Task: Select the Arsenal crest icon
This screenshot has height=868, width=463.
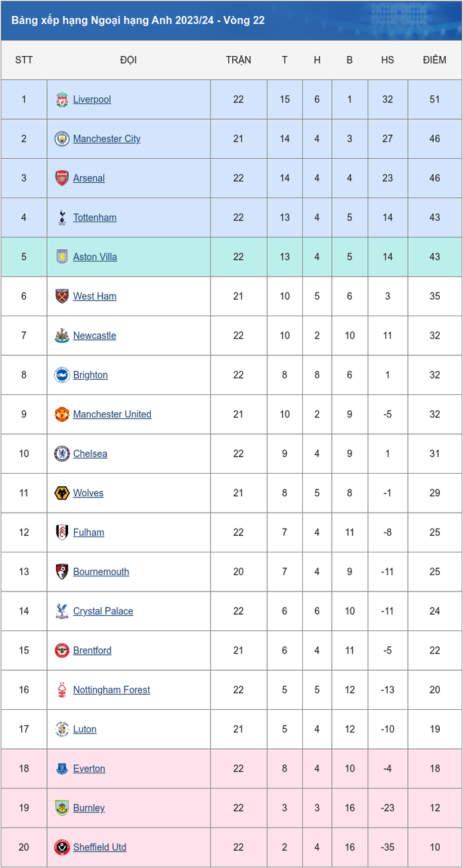Action: click(x=62, y=179)
